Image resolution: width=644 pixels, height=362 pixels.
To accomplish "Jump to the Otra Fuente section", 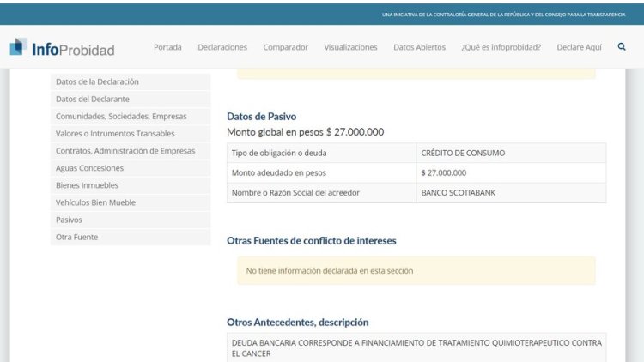I will (x=131, y=237).
